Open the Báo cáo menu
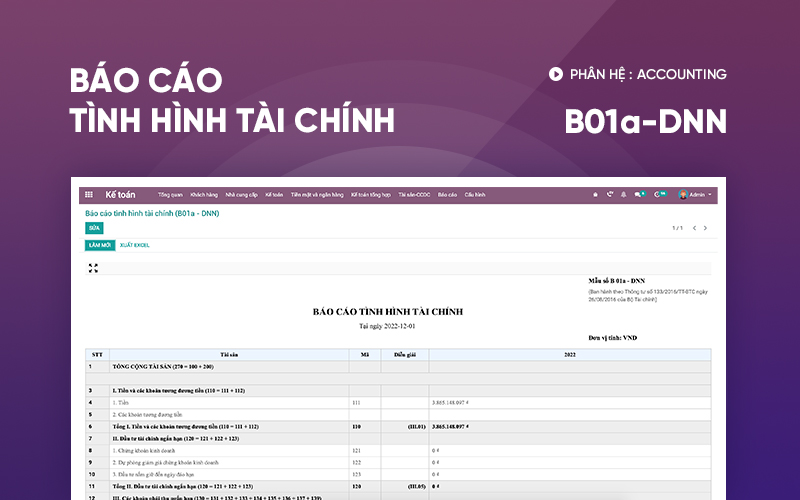This screenshot has height=500, width=800. click(447, 194)
